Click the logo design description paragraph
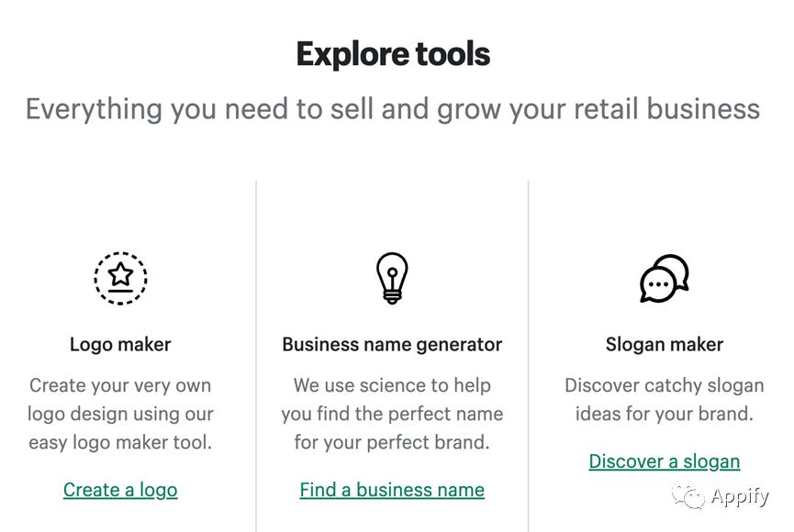The height and width of the screenshot is (532, 794). (120, 414)
